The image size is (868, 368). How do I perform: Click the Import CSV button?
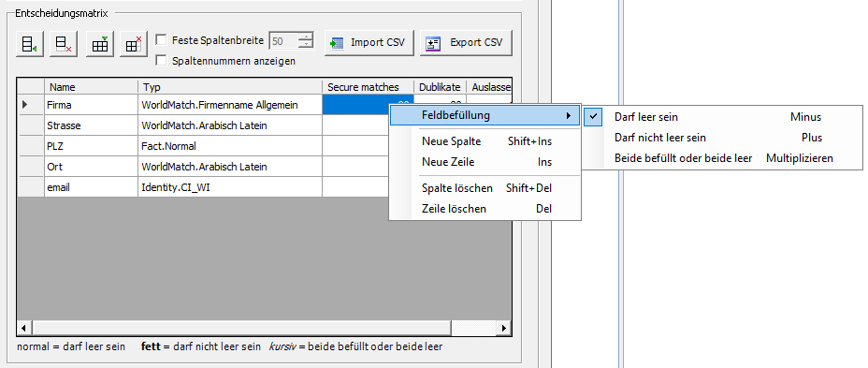(x=369, y=43)
